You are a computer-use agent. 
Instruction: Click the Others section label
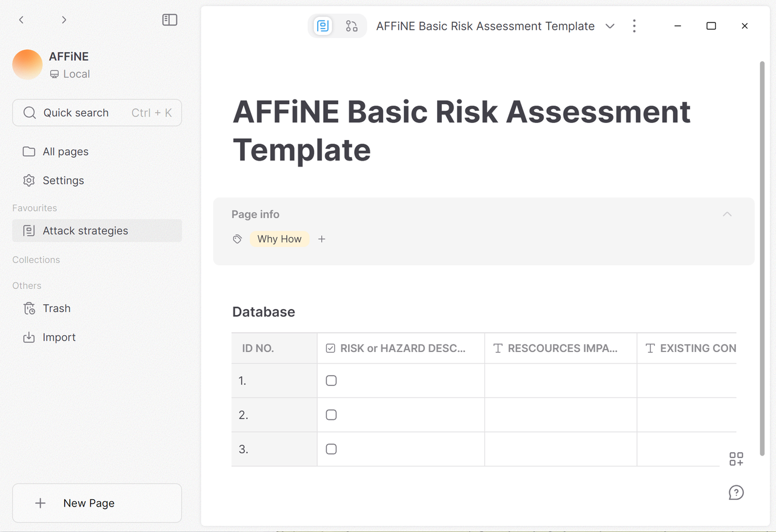coord(27,286)
